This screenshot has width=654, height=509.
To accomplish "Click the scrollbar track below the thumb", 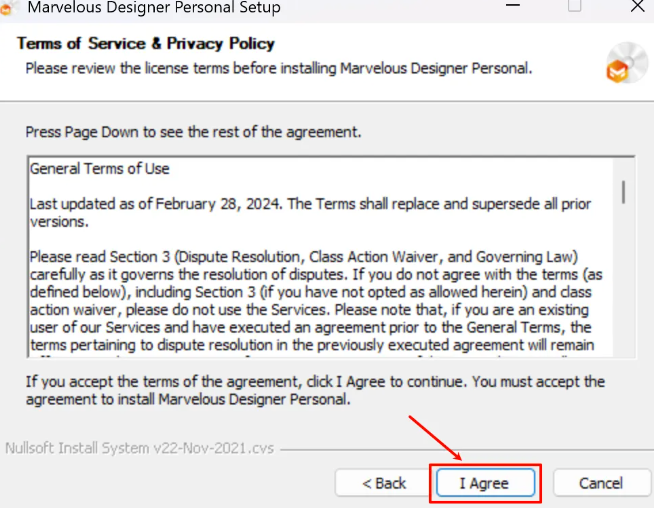I will [x=624, y=290].
